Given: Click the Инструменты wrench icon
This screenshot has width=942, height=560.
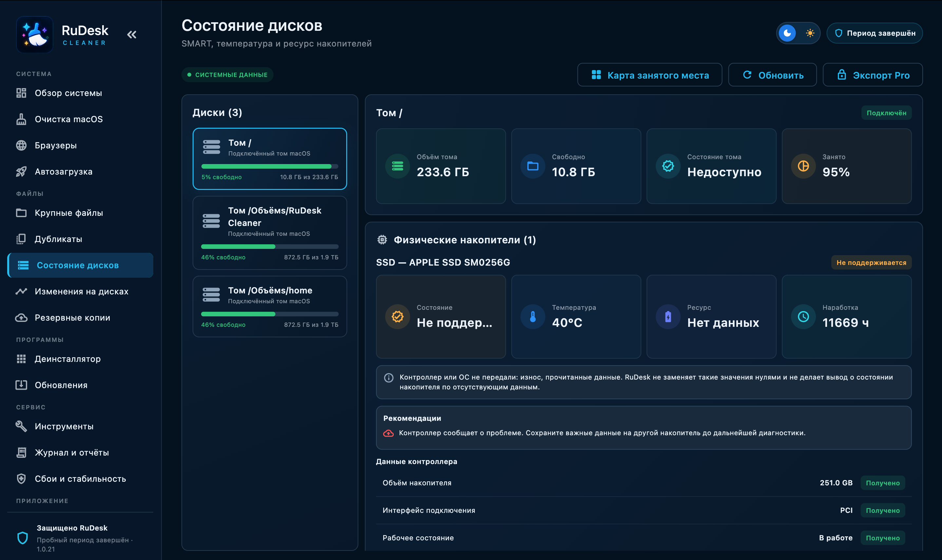Looking at the screenshot, I should pyautogui.click(x=21, y=426).
